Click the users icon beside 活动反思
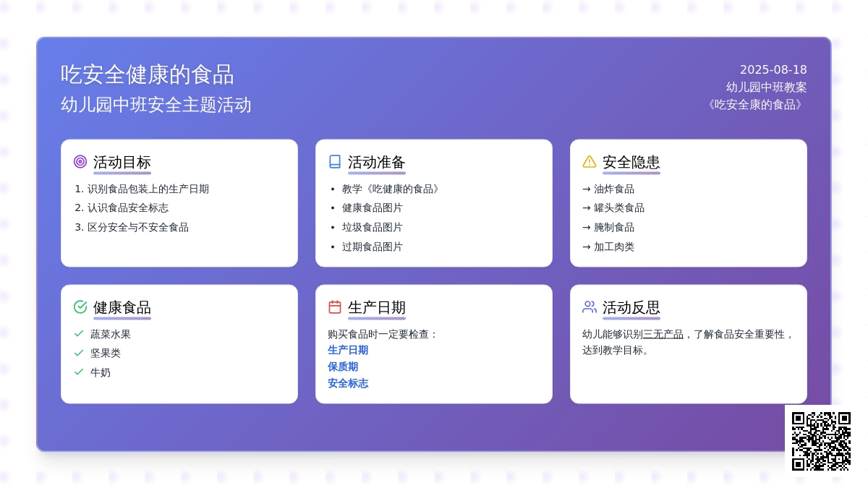Viewport: 868px width, 488px height. (590, 307)
